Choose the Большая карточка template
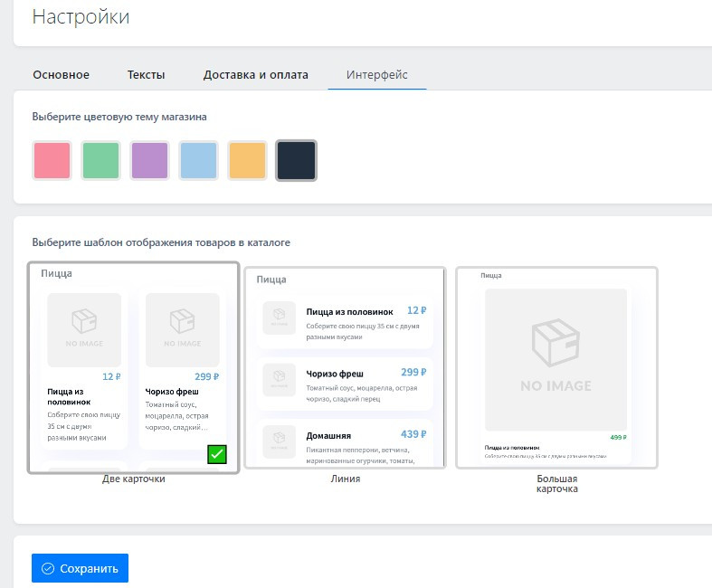 click(x=556, y=367)
